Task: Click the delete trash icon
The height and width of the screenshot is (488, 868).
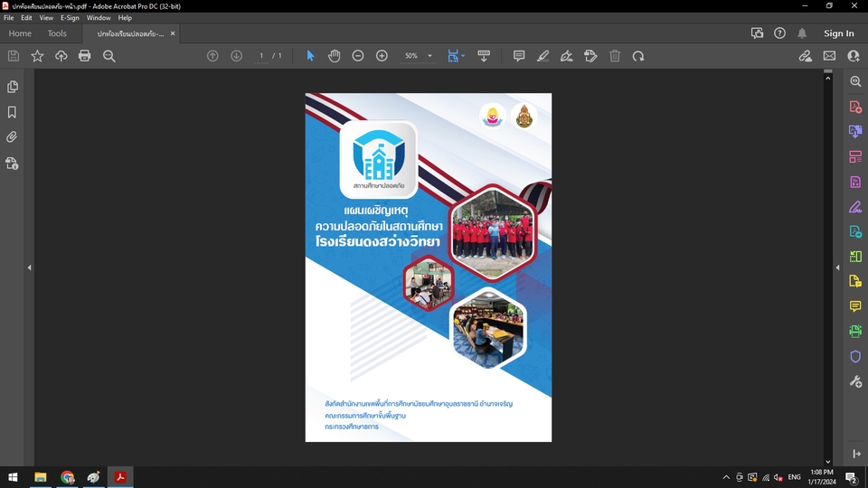Action: (x=615, y=56)
